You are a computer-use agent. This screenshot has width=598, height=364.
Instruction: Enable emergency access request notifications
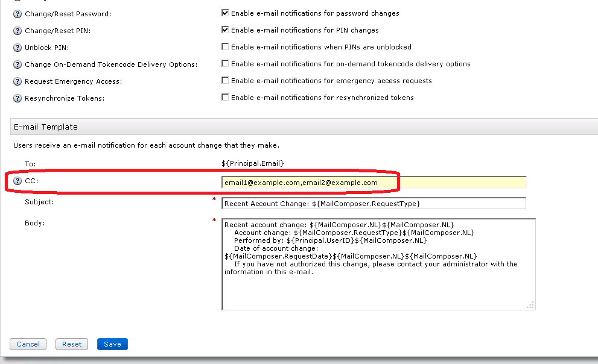point(225,80)
